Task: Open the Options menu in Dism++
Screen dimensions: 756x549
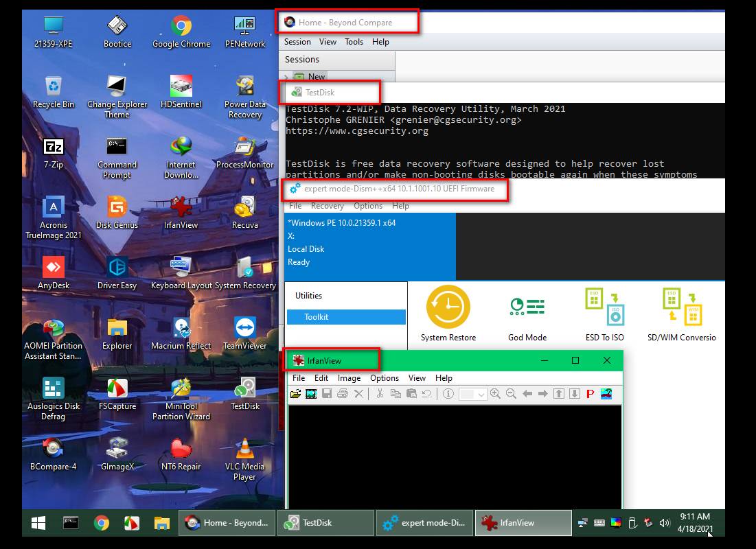Action: coord(368,206)
